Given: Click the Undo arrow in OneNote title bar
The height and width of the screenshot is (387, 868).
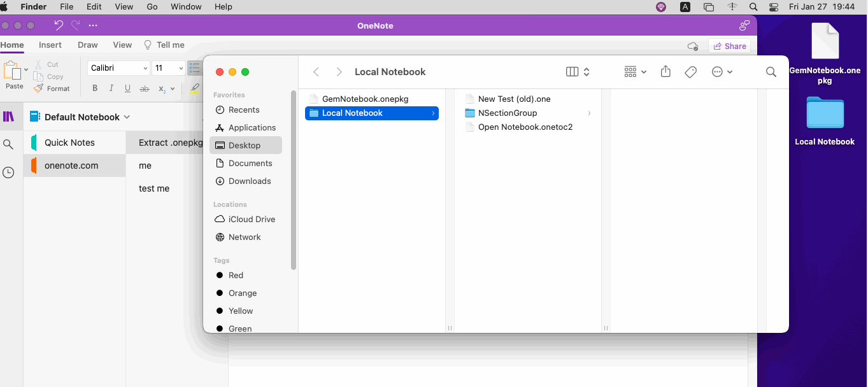Looking at the screenshot, I should point(59,25).
